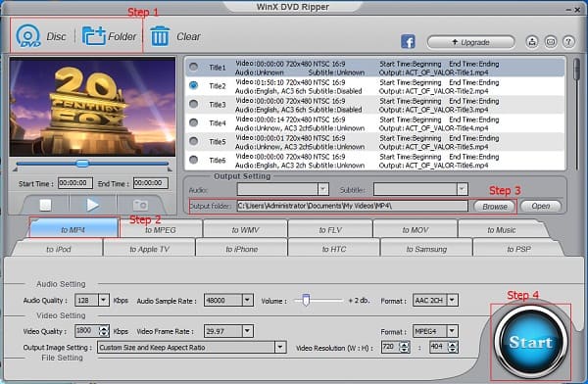Click the End Time input field
Viewport: 588px width, 384px height.
point(151,183)
